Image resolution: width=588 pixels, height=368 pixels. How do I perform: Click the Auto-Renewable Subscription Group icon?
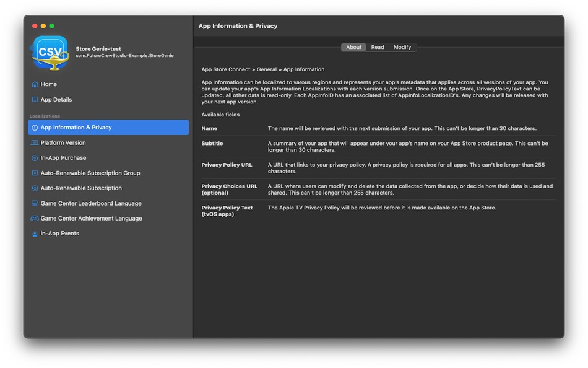pos(35,173)
